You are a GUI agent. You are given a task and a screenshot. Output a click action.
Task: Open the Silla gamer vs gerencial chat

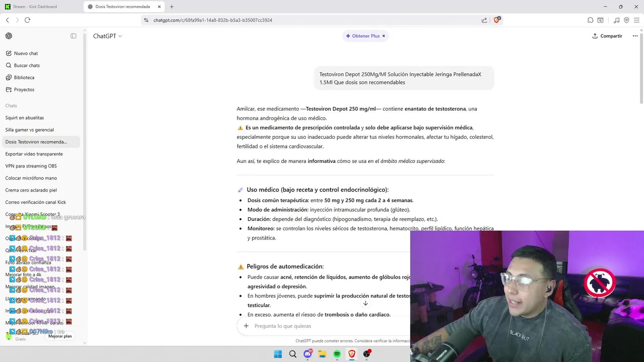[x=40, y=130]
